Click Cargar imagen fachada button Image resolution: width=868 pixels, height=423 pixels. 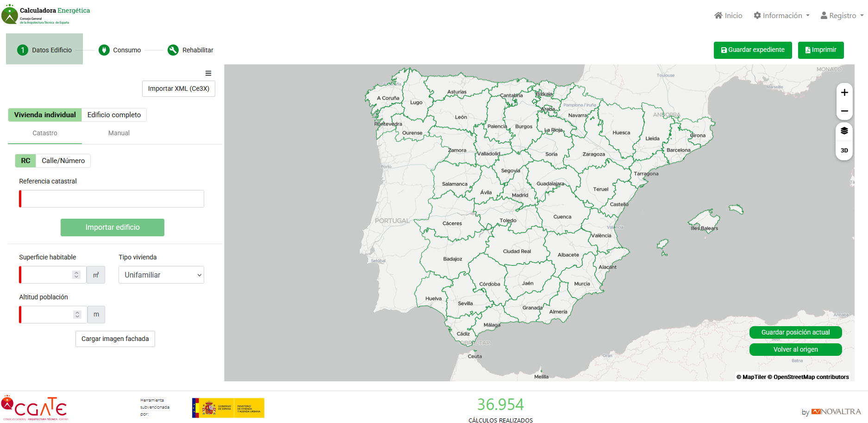point(115,339)
